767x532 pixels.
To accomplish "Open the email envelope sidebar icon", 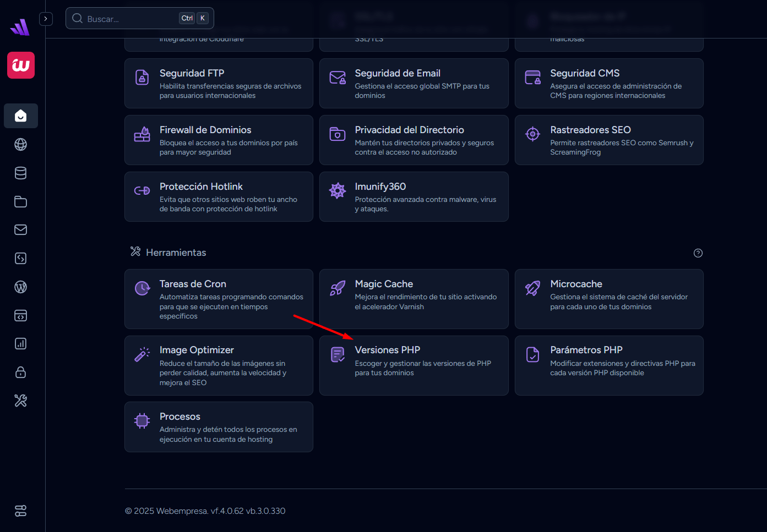I will [x=21, y=230].
